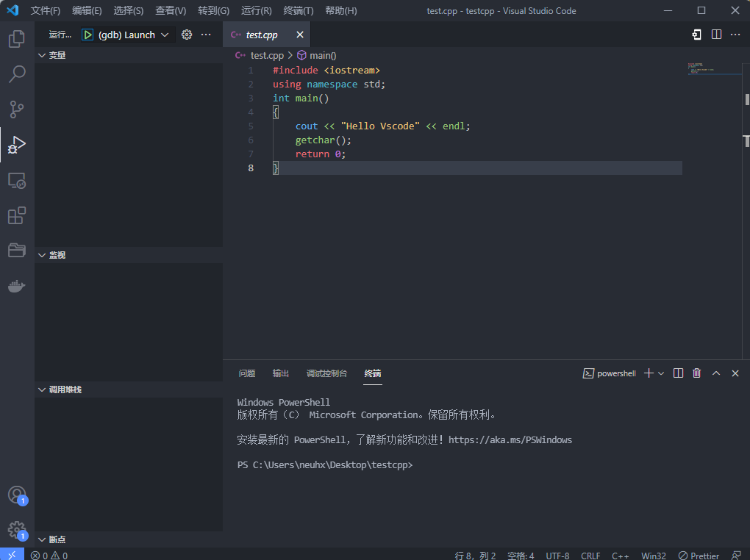Viewport: 750px width, 560px height.
Task: Switch to the 问题 panel tab
Action: click(247, 373)
